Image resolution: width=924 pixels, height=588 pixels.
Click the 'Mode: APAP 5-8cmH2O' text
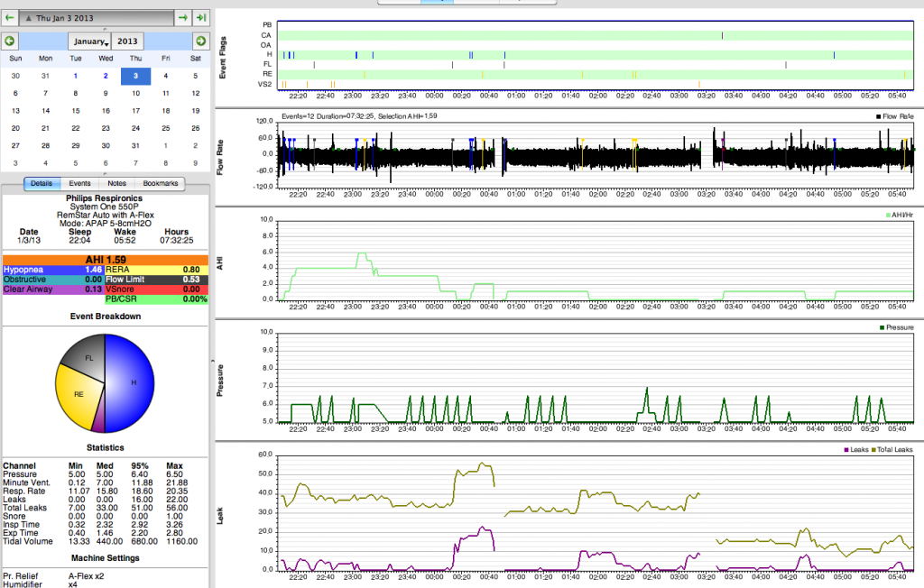pyautogui.click(x=106, y=224)
